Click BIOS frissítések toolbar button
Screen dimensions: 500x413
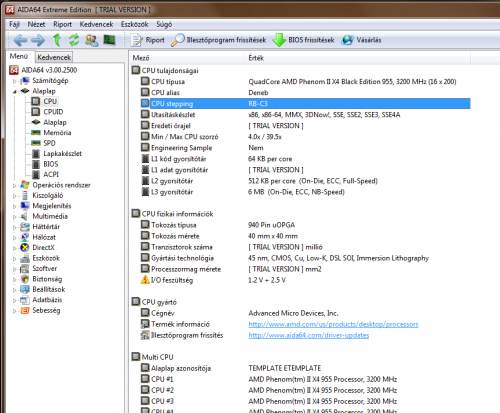coord(303,40)
